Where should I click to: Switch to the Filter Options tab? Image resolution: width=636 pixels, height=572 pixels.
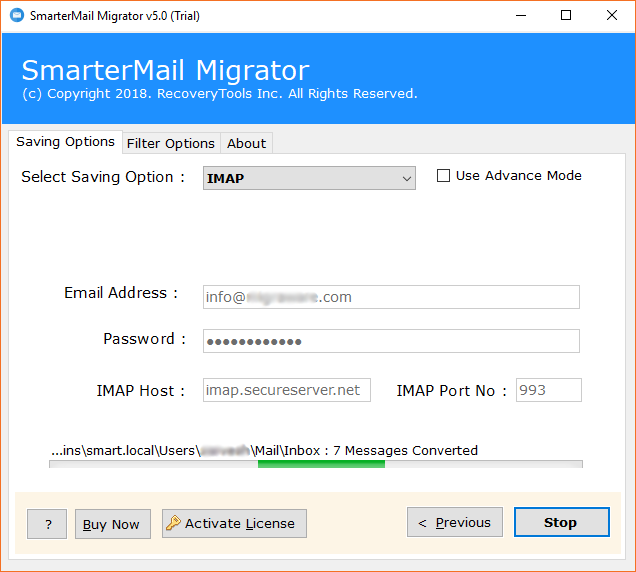(x=171, y=144)
